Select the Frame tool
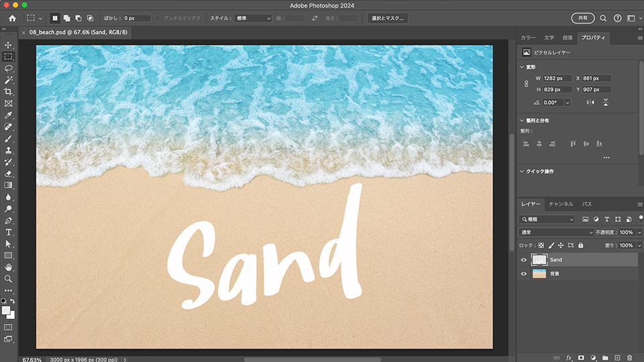Screen dimensions: 644x362 click(8, 103)
